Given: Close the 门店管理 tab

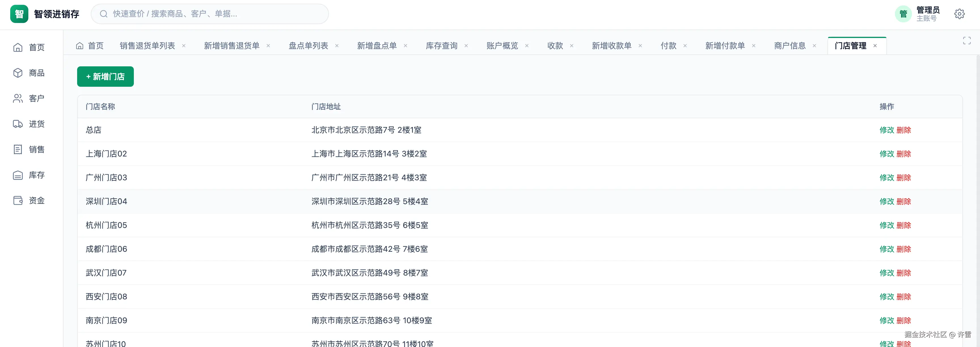Looking at the screenshot, I should pyautogui.click(x=875, y=46).
